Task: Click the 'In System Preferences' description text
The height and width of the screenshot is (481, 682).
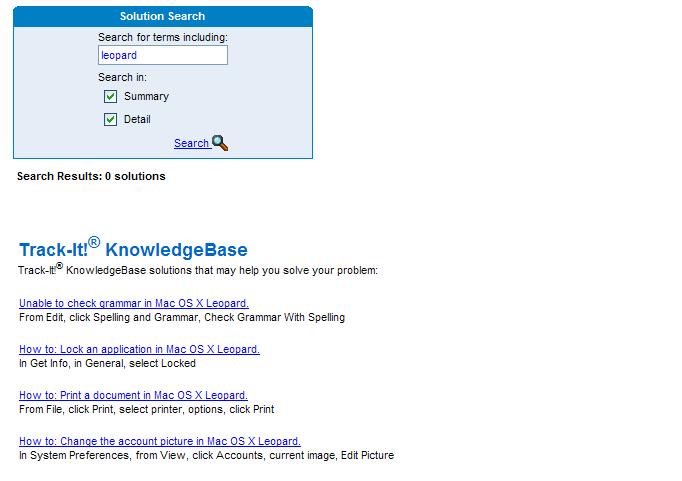Action: (206, 455)
